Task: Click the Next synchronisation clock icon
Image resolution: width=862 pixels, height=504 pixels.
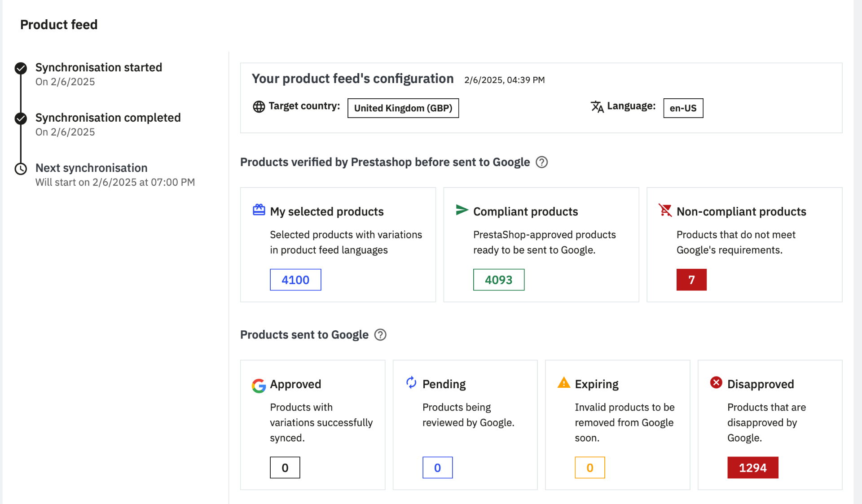Action: click(x=21, y=169)
